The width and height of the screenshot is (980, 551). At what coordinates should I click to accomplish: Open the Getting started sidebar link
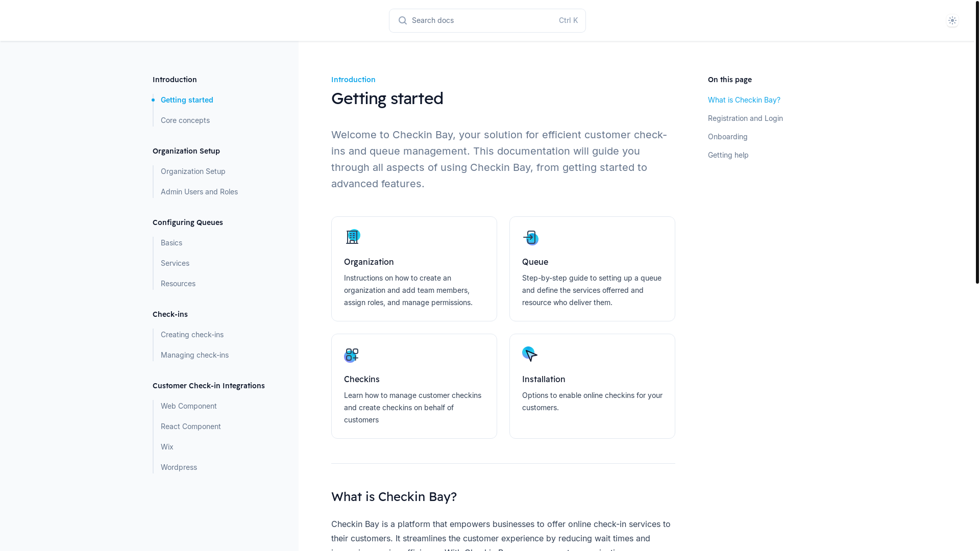187,100
